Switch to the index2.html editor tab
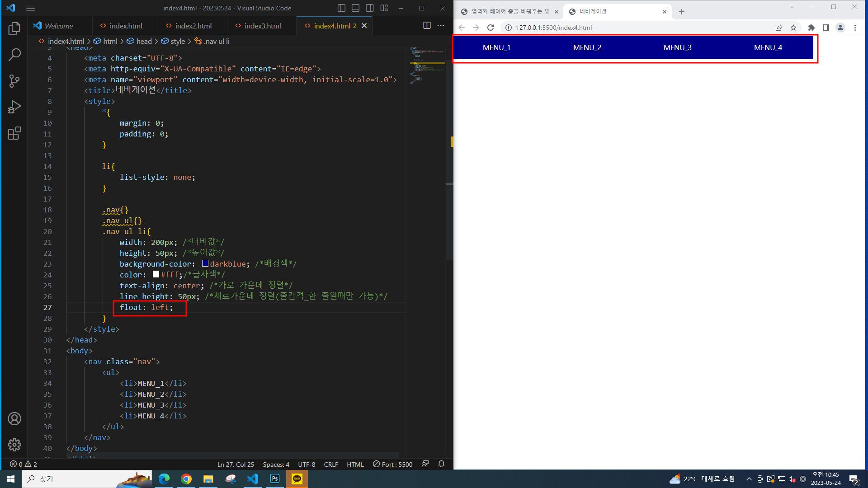Screen dimensions: 868x488 pyautogui.click(x=193, y=26)
